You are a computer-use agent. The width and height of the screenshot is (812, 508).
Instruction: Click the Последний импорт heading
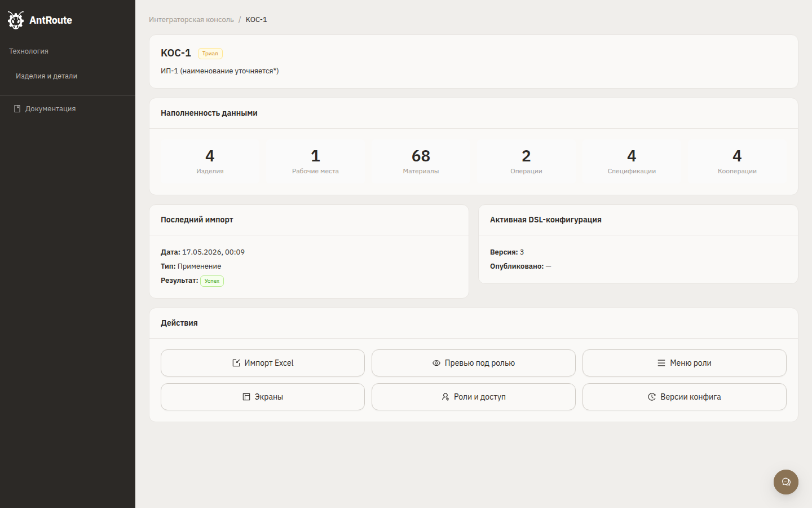(197, 220)
